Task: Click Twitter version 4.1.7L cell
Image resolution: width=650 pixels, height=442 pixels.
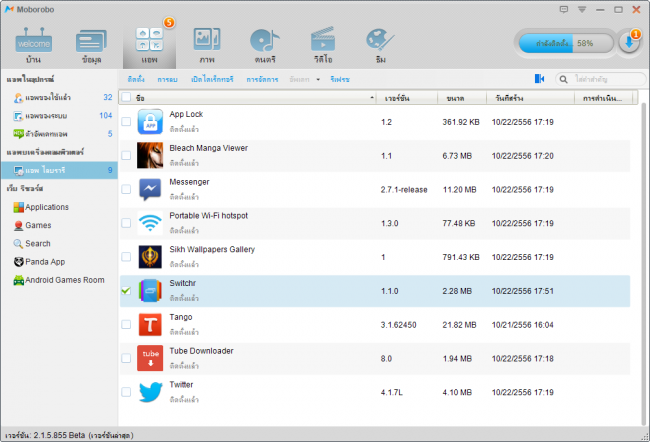Action: (391, 392)
